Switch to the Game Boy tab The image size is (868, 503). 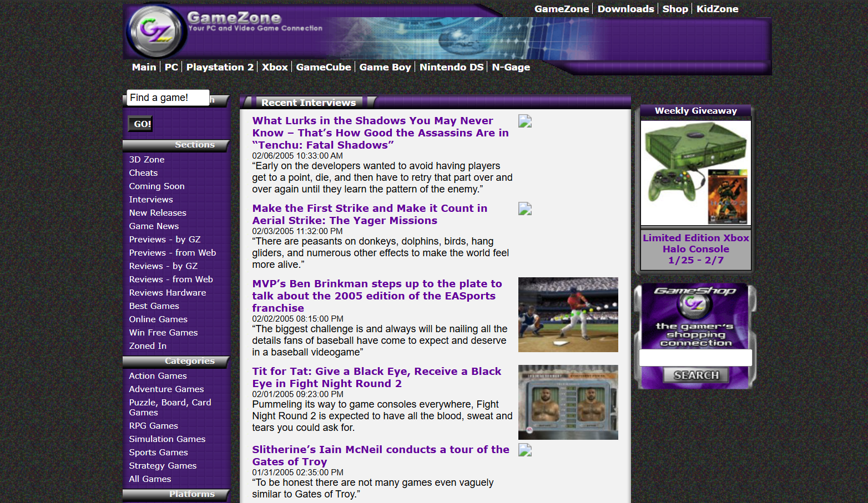385,67
